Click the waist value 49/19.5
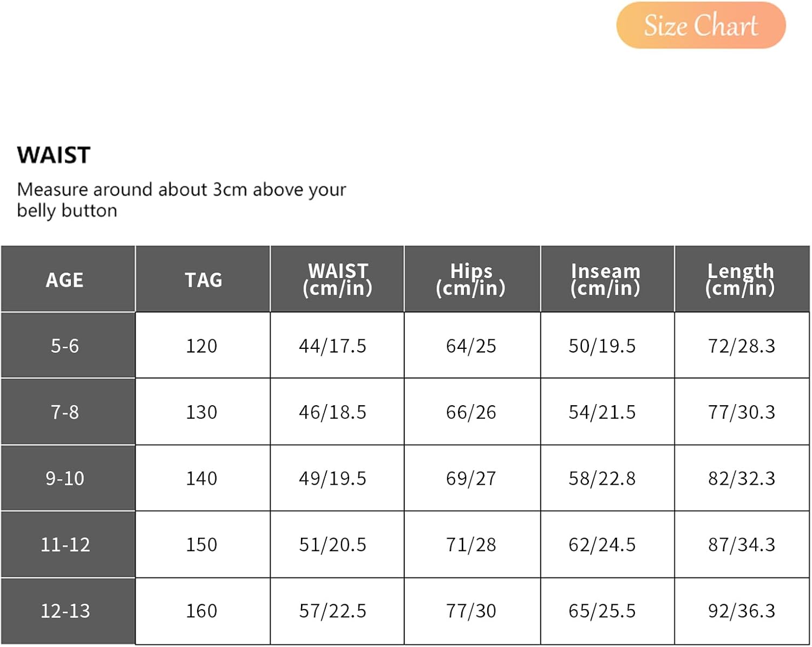Viewport: 812px width, 647px height. click(332, 478)
